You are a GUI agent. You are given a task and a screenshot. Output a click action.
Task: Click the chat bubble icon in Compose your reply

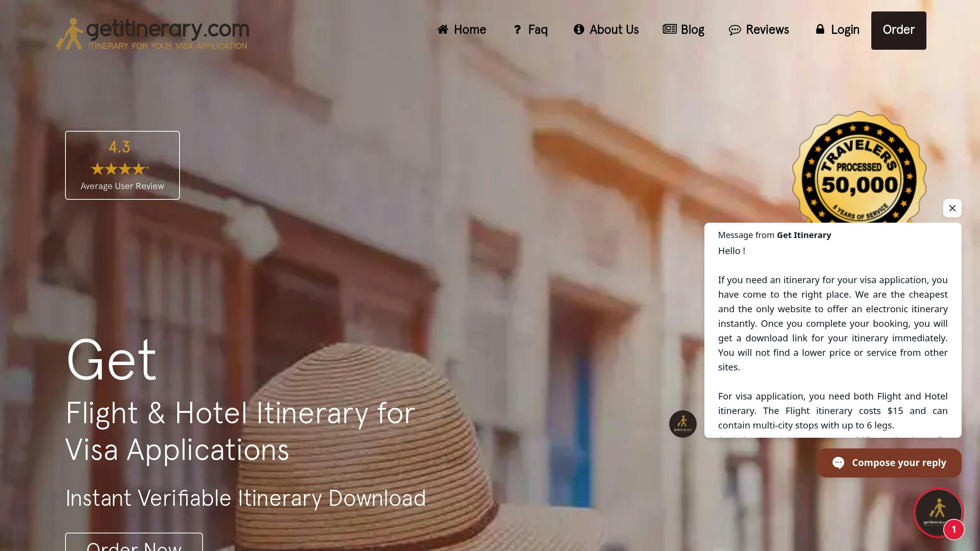tap(838, 463)
